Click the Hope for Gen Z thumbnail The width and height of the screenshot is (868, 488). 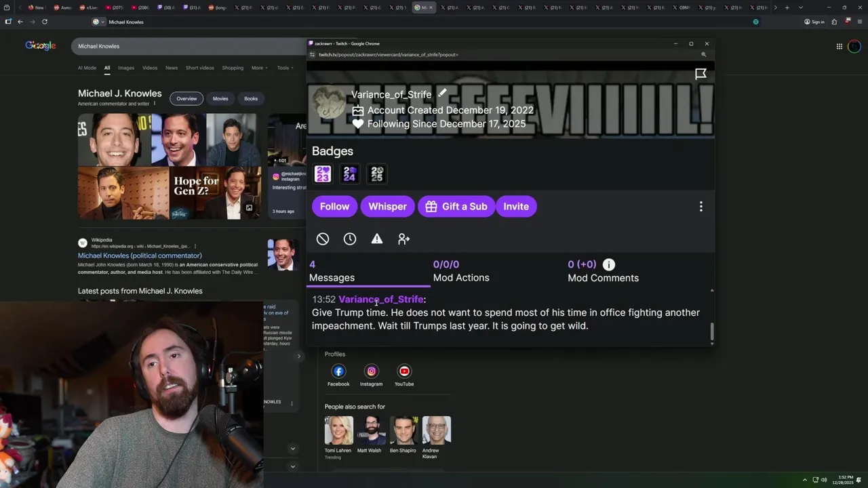point(215,193)
